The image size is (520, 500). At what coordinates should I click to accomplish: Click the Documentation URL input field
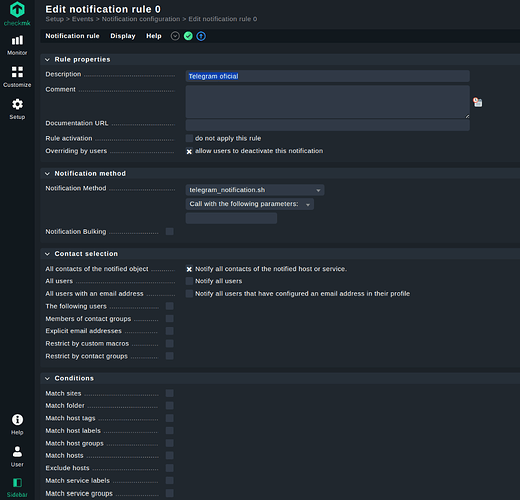[x=328, y=125]
